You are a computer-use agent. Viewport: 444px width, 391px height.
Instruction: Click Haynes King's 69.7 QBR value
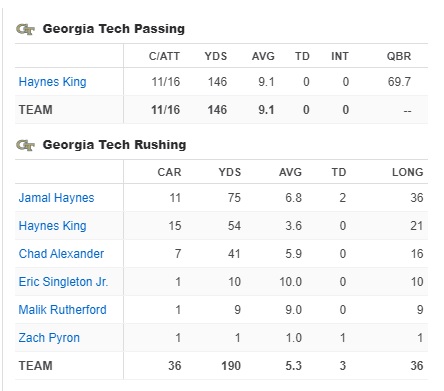tap(399, 82)
